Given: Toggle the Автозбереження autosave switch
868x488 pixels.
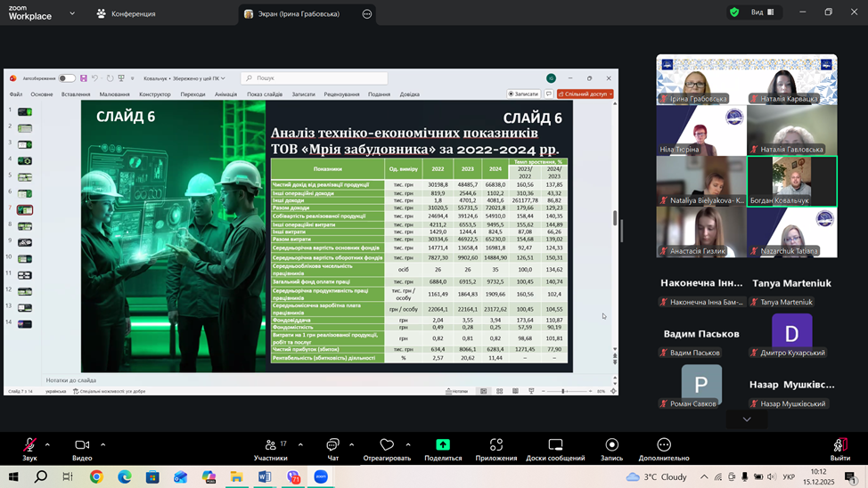Looking at the screenshot, I should click(67, 78).
